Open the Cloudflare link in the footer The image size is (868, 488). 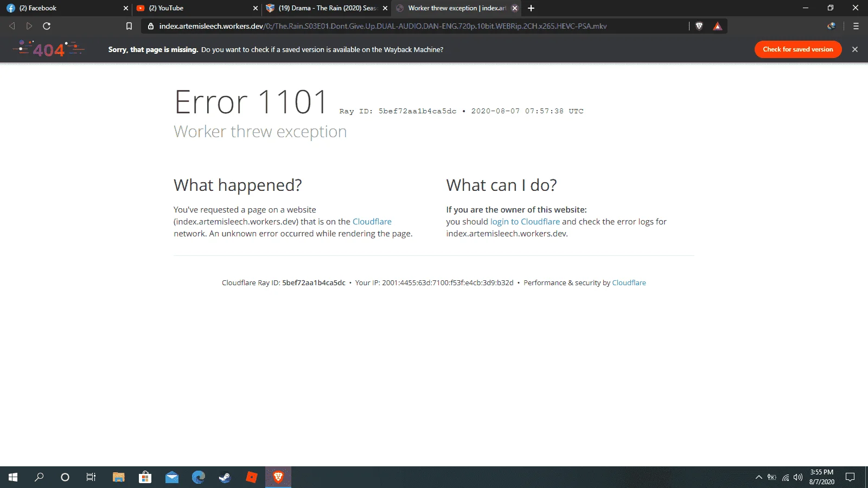pyautogui.click(x=629, y=283)
